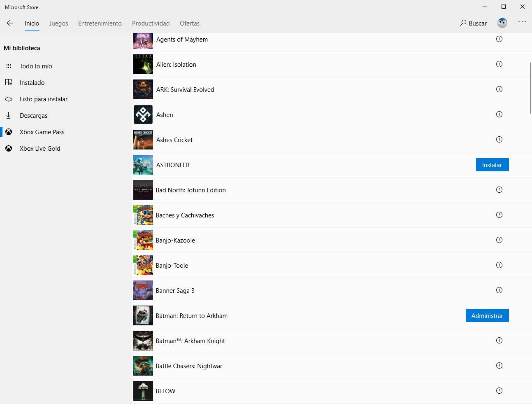Click the info icon for Banjo-Kazooie

pyautogui.click(x=499, y=240)
